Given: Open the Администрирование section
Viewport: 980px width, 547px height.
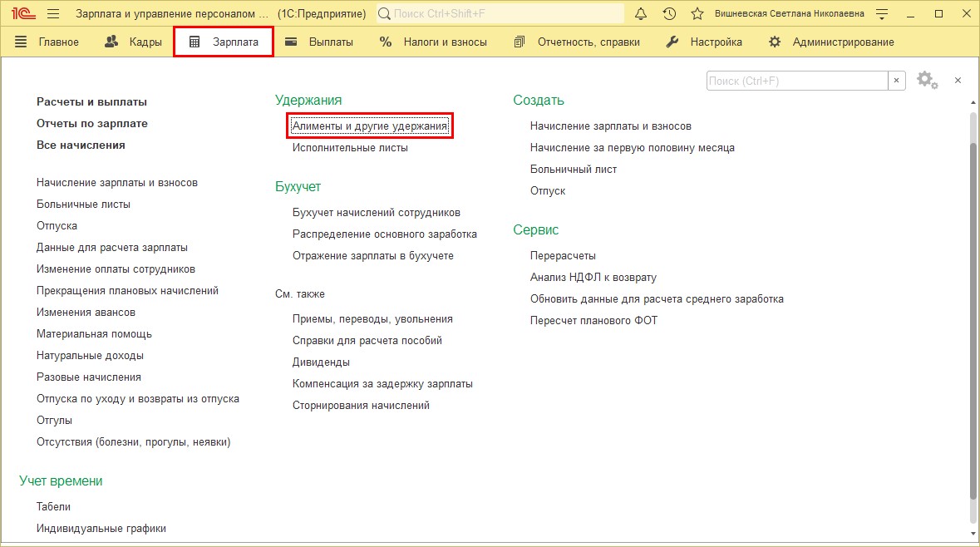Looking at the screenshot, I should tap(831, 42).
